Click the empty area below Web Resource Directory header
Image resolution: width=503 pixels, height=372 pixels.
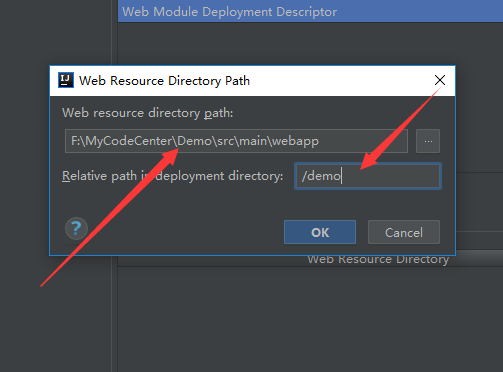[310, 318]
